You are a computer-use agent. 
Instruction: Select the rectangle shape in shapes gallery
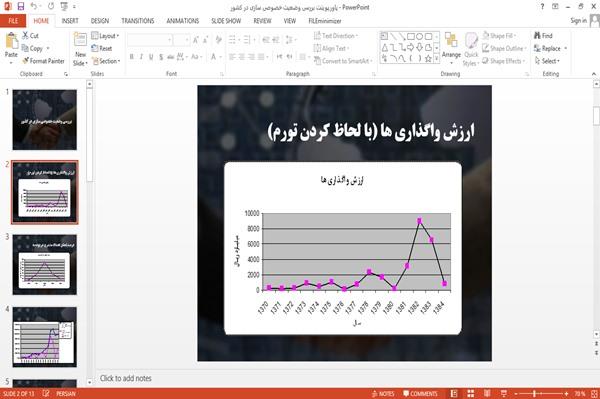pyautogui.click(x=411, y=37)
